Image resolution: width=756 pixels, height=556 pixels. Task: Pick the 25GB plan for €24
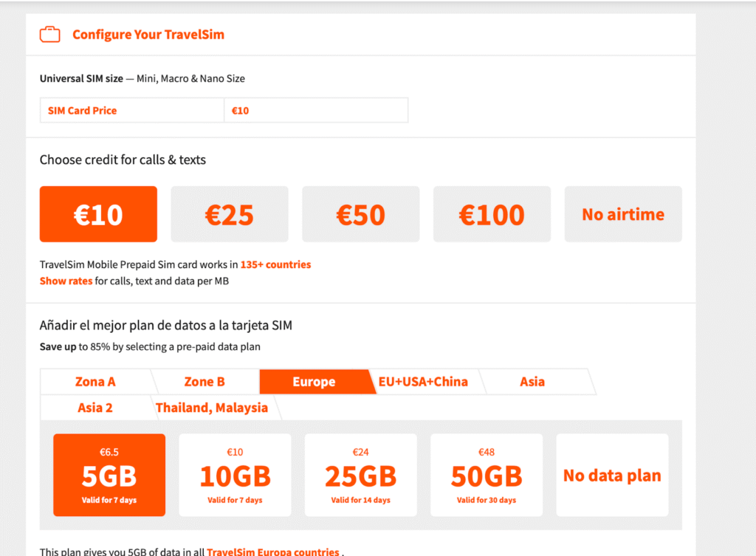(360, 475)
